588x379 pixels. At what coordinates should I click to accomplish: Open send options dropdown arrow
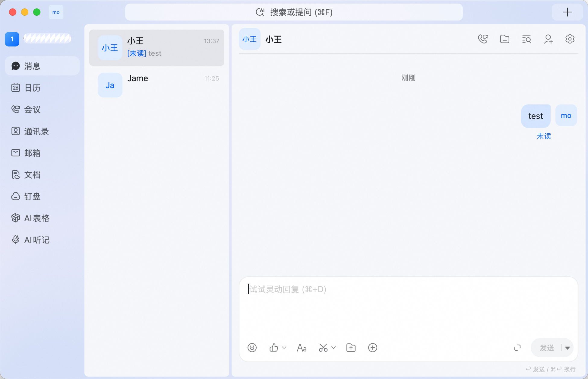[567, 348]
